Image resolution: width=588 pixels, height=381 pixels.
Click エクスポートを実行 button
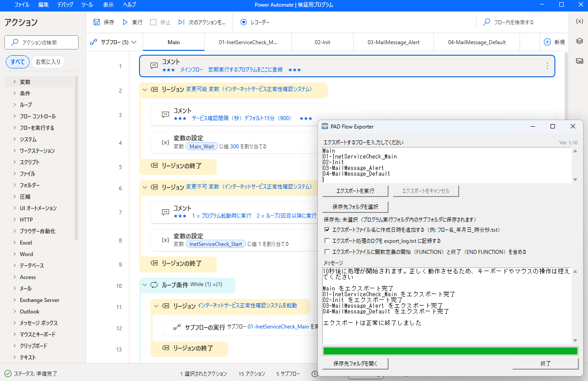coord(355,191)
